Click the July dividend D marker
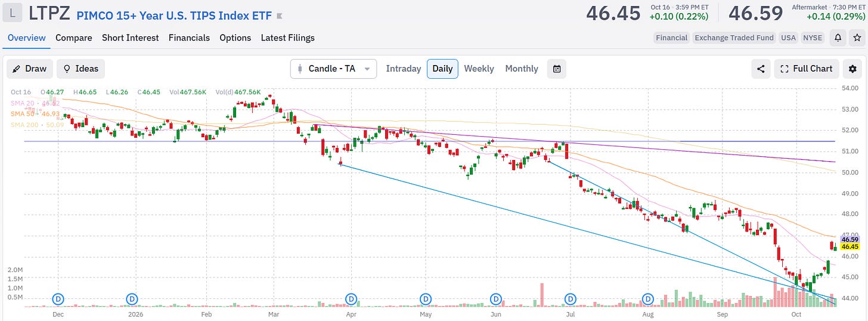The image size is (868, 321). click(571, 298)
